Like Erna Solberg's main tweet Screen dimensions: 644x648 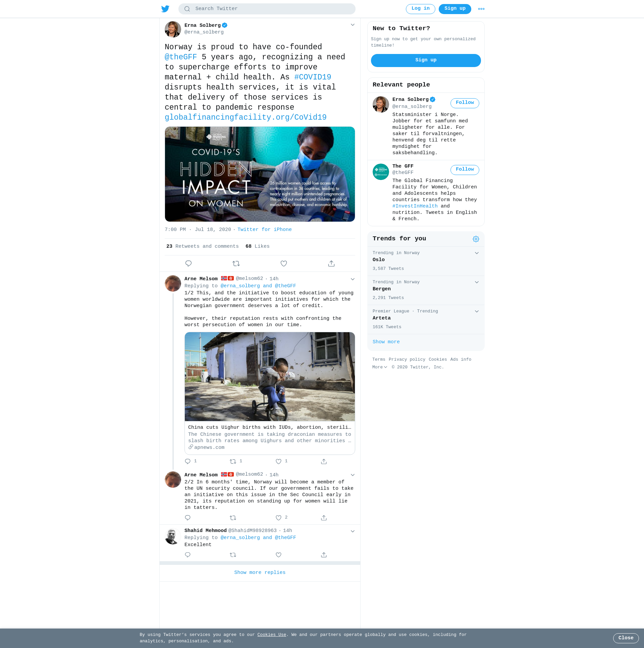click(284, 263)
